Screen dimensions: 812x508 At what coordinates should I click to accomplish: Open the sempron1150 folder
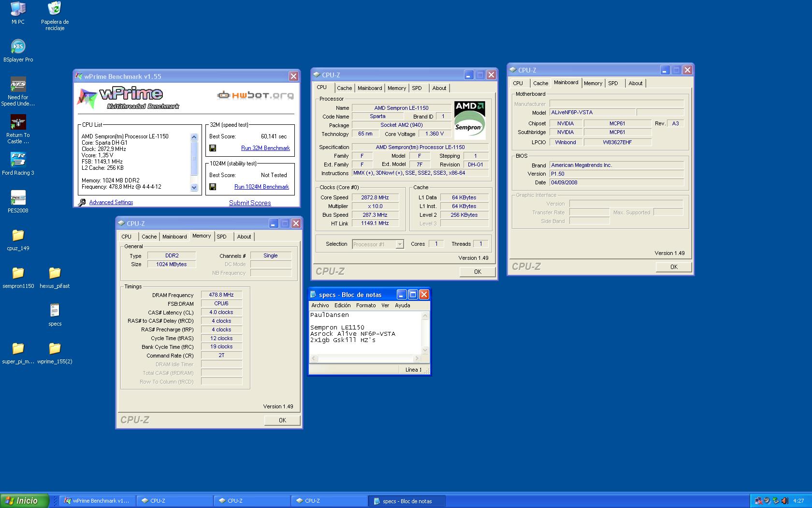click(18, 277)
